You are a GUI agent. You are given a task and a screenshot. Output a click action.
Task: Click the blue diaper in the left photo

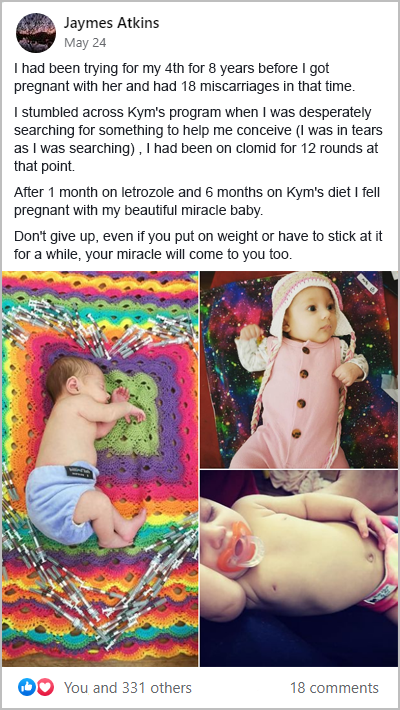[x=61, y=500]
